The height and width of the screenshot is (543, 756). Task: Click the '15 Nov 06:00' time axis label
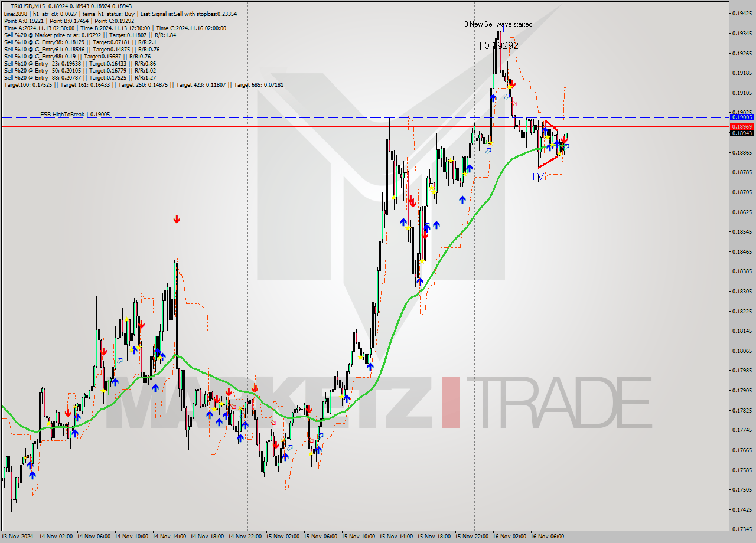(320, 537)
